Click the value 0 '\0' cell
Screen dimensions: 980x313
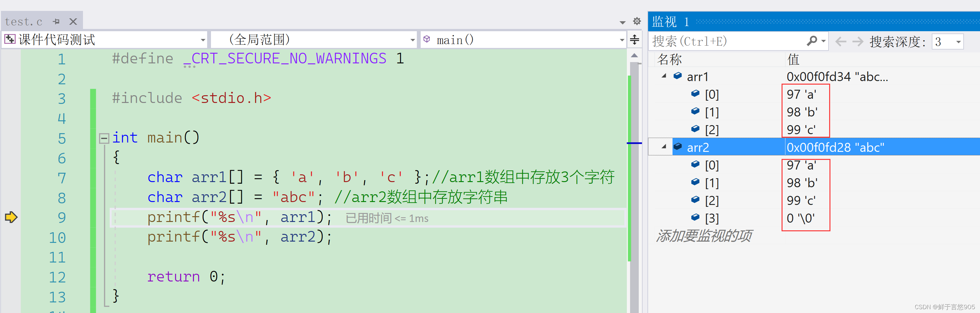point(801,218)
